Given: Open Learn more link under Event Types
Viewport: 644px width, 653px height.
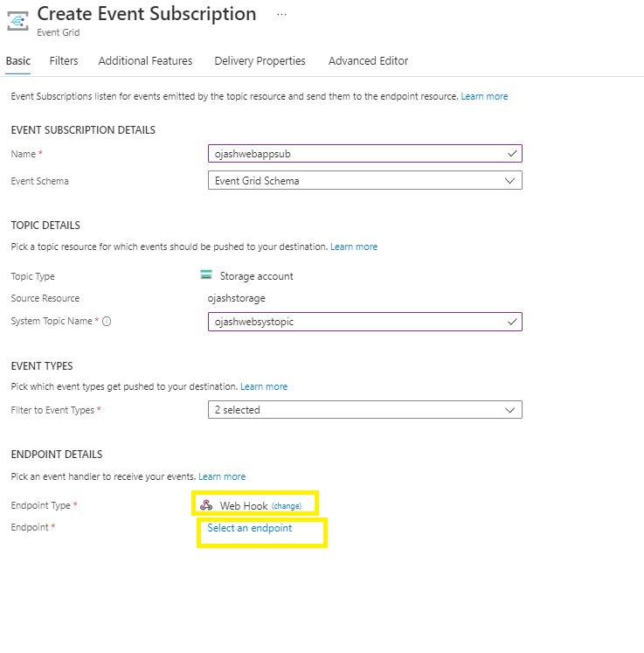Looking at the screenshot, I should (264, 386).
